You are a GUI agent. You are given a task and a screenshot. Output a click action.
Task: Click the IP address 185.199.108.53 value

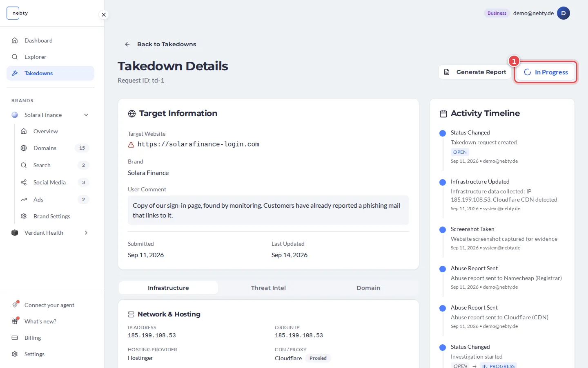tap(152, 335)
